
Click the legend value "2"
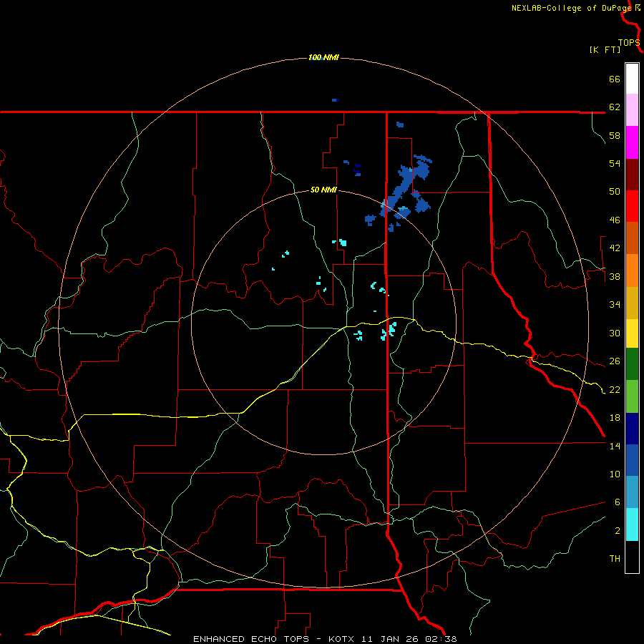click(617, 531)
